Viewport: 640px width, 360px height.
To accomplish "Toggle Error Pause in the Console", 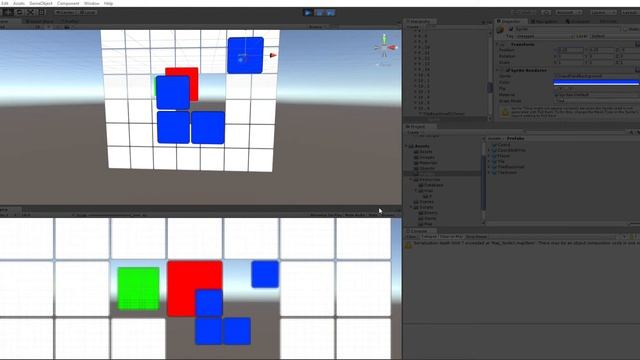I will point(476,237).
